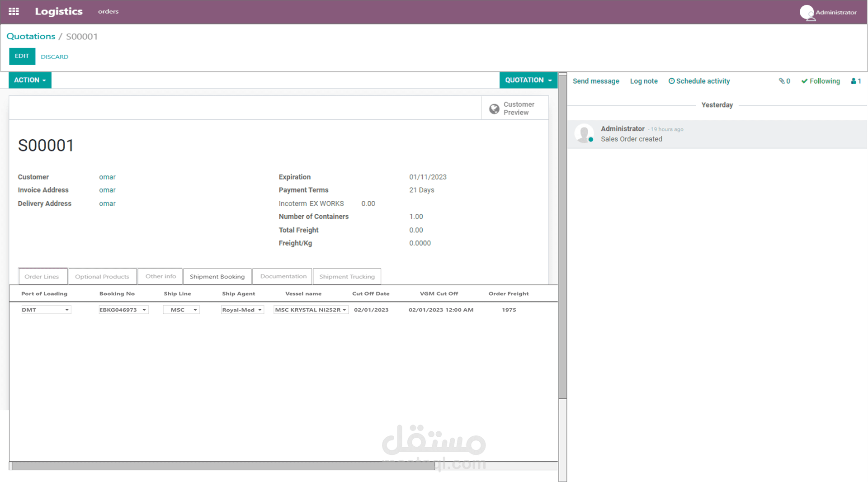Open the Documentation tab
The height and width of the screenshot is (482, 868).
click(x=282, y=276)
